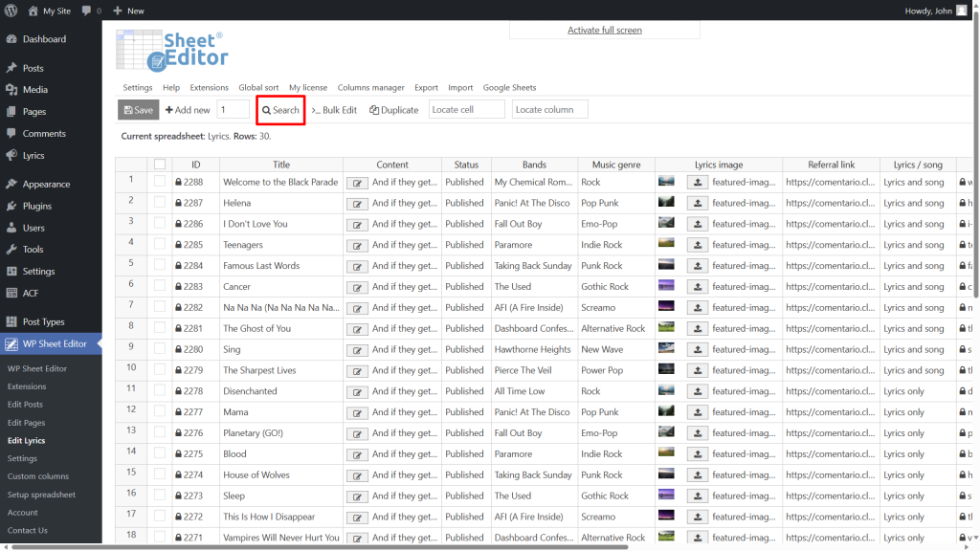Open Edit Lyrics in the sidebar submenu

click(x=26, y=440)
